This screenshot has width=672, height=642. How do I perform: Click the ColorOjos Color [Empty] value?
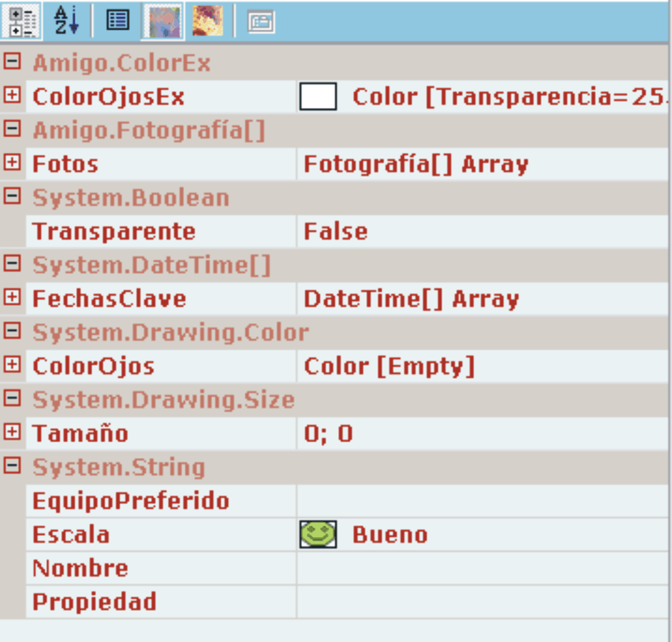pyautogui.click(x=388, y=366)
